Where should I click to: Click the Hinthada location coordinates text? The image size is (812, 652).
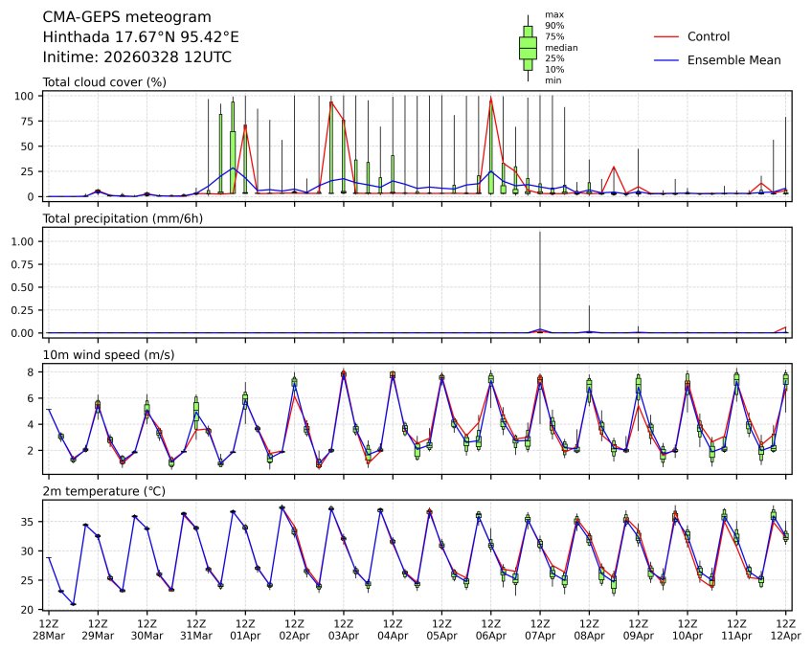point(141,37)
